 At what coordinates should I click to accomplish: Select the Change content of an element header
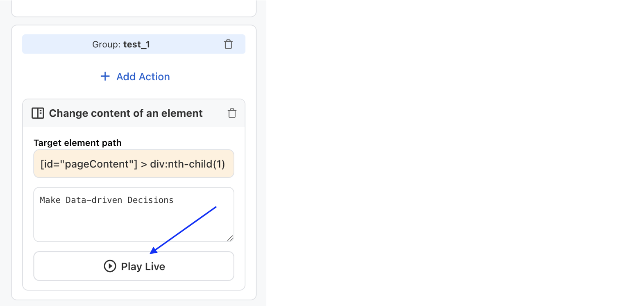pyautogui.click(x=126, y=113)
